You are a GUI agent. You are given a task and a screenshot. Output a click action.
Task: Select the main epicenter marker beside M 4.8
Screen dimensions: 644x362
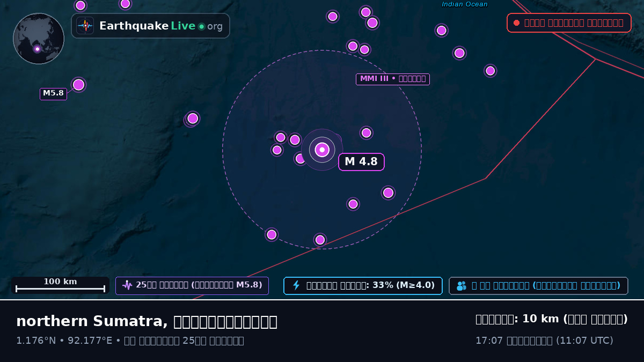pyautogui.click(x=322, y=150)
